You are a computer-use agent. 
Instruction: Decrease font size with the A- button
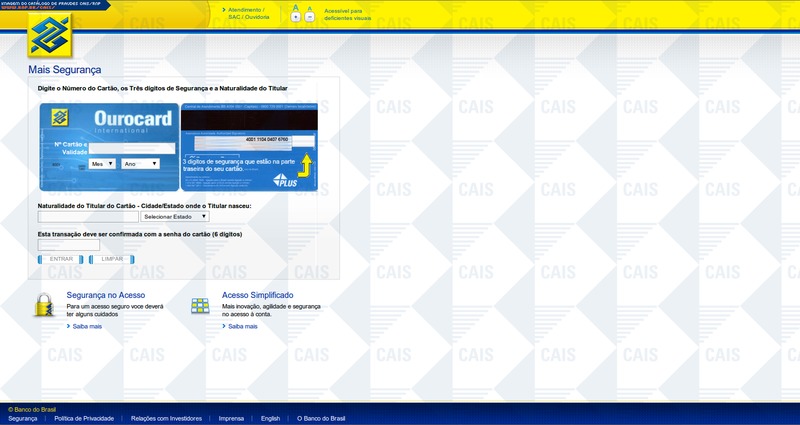(309, 17)
